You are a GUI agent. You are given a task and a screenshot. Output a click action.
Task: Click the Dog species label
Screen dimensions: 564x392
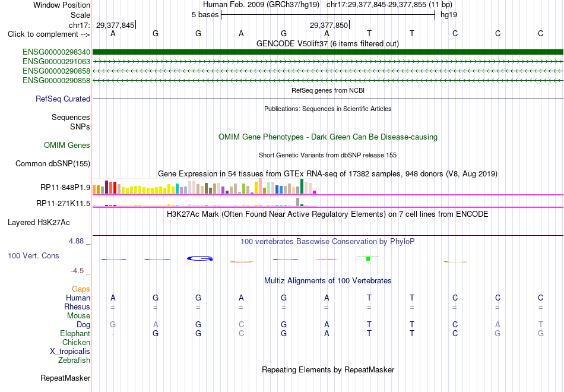pyautogui.click(x=83, y=325)
